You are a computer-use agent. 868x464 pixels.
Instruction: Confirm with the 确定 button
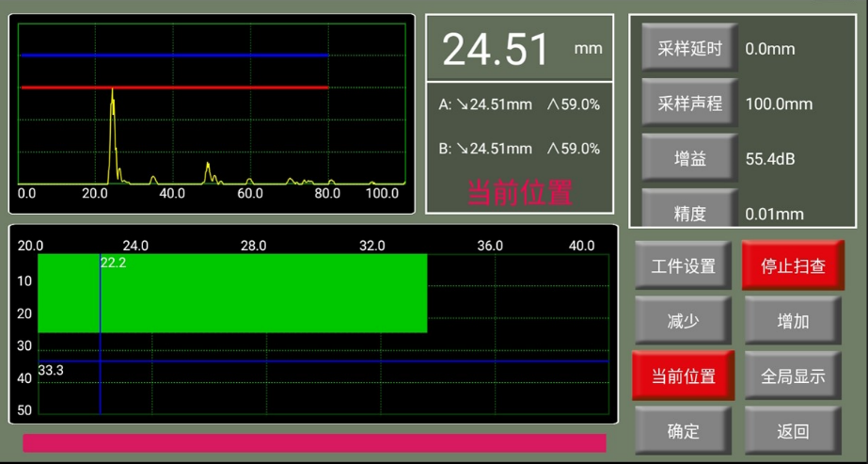point(683,431)
